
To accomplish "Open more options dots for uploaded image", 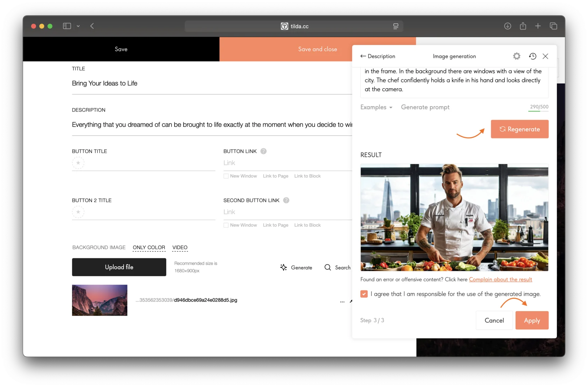I will tap(342, 301).
